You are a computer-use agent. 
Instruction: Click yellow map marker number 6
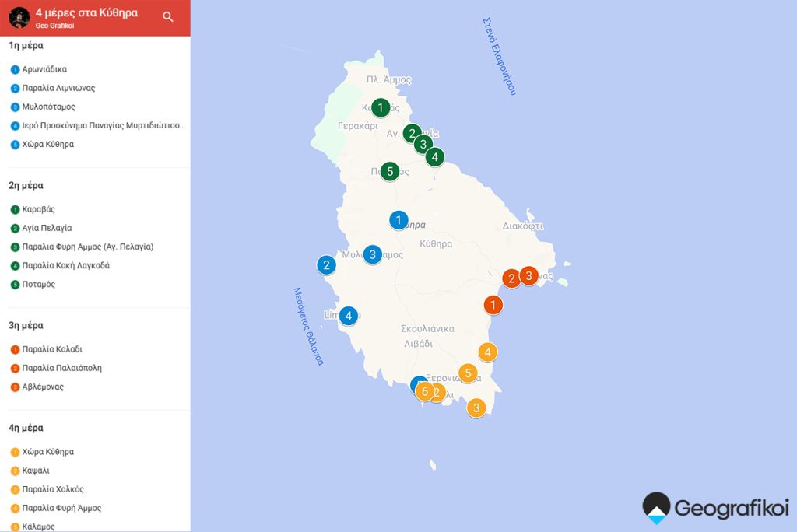424,392
